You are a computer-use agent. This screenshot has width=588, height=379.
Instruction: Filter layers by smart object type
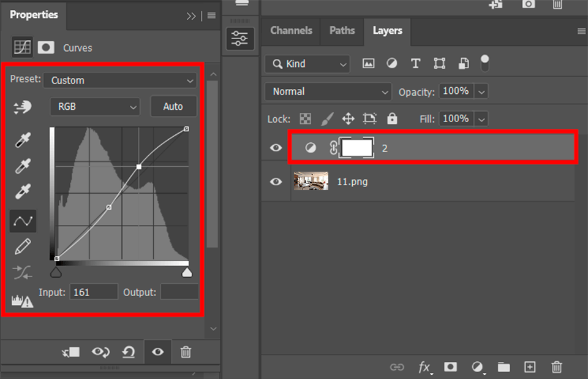click(464, 63)
